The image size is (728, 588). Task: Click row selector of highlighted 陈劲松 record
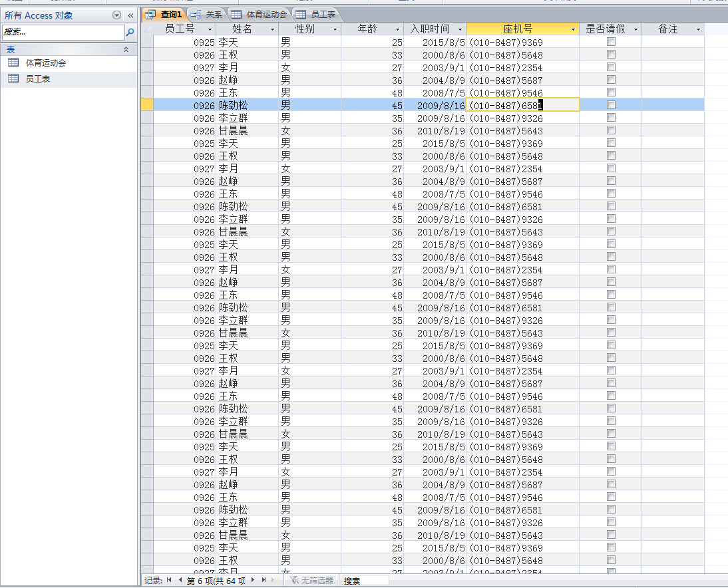point(147,105)
